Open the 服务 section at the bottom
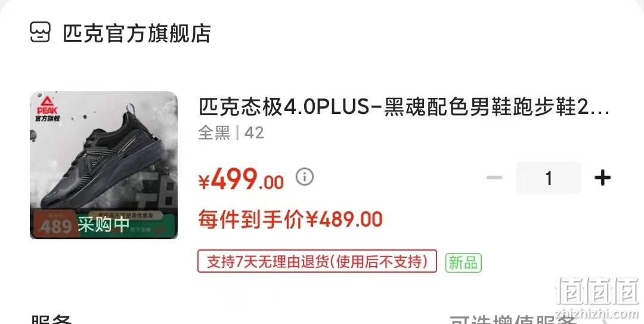 point(51,319)
